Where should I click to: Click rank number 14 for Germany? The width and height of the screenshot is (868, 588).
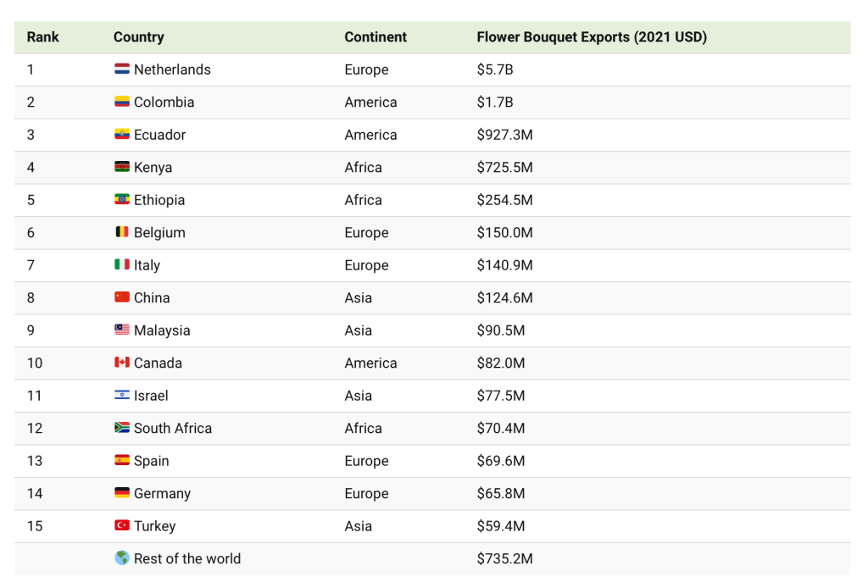(35, 493)
